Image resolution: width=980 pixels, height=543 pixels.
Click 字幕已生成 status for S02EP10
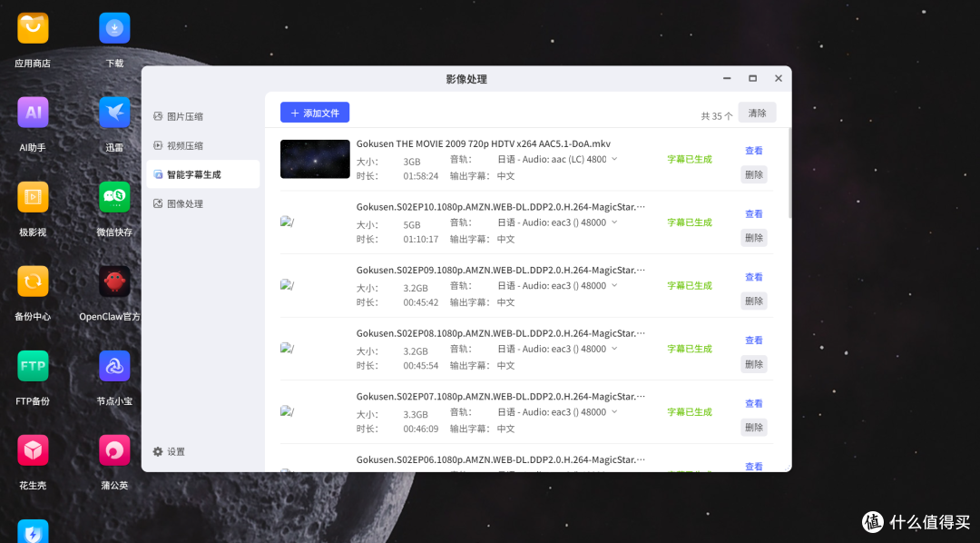tap(690, 222)
